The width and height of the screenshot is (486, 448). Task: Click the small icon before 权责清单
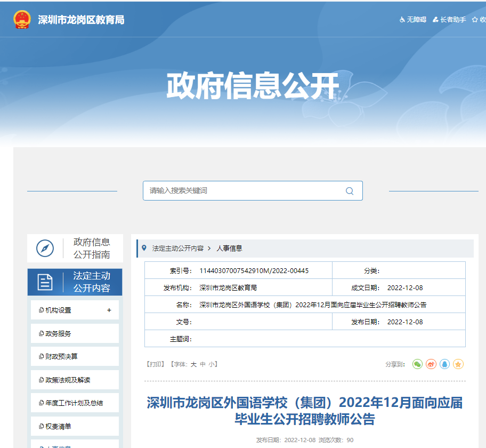coord(41,426)
